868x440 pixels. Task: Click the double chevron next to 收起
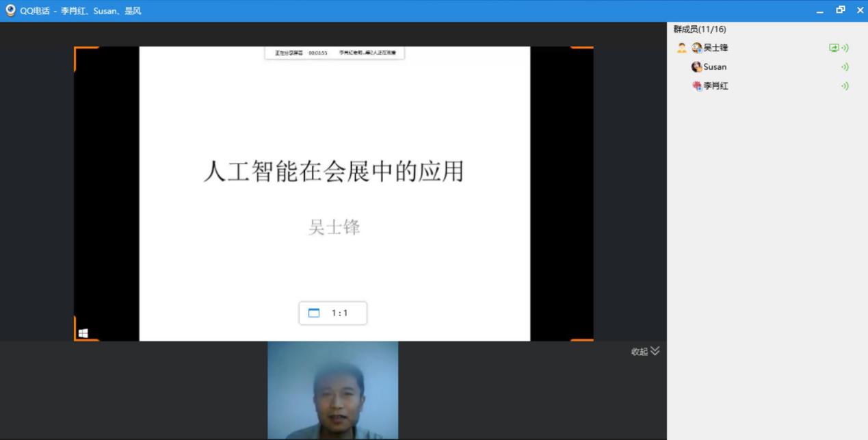(x=655, y=351)
